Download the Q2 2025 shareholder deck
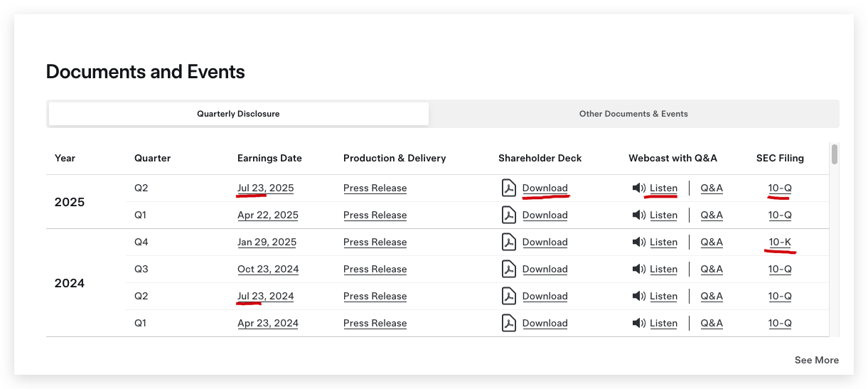This screenshot has height=389, width=868. (x=545, y=188)
